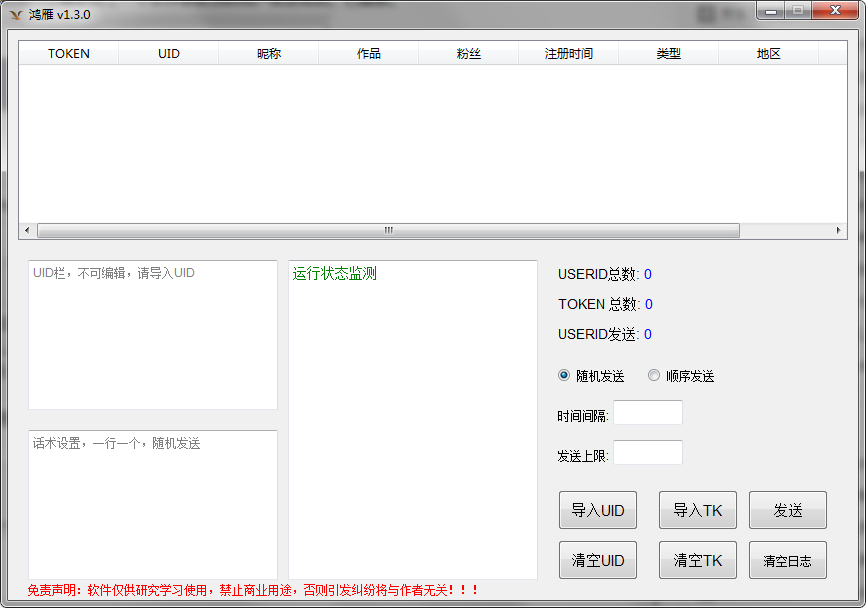
Task: Click the 注册时间 column header
Action: 569,54
